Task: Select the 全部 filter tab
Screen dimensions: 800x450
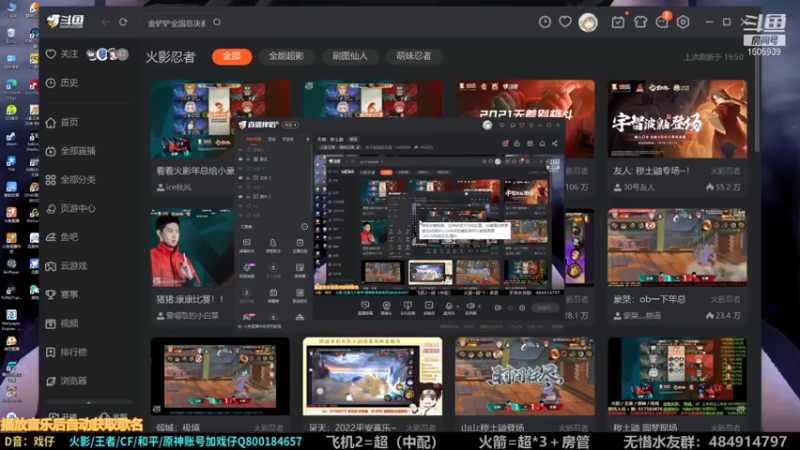Action: (232, 56)
